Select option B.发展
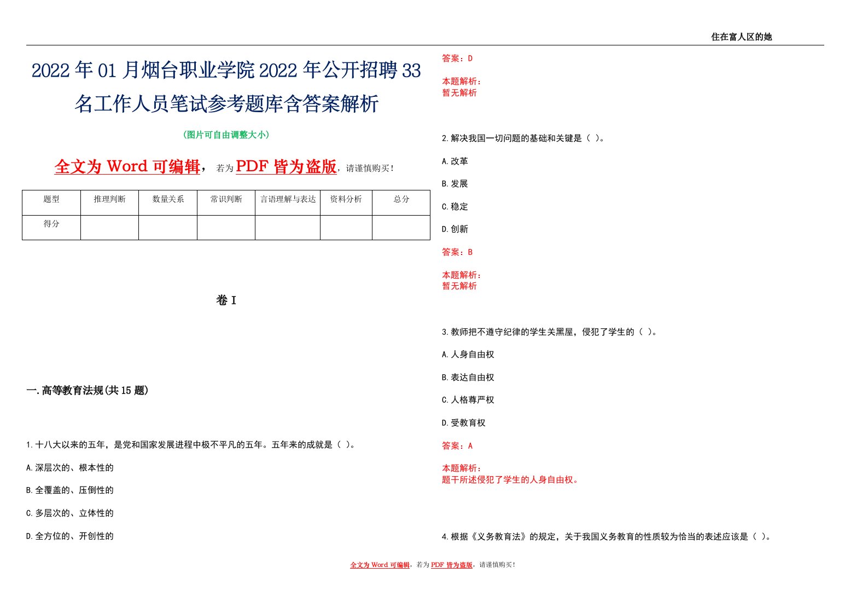Image resolution: width=868 pixels, height=614 pixels. tap(455, 184)
